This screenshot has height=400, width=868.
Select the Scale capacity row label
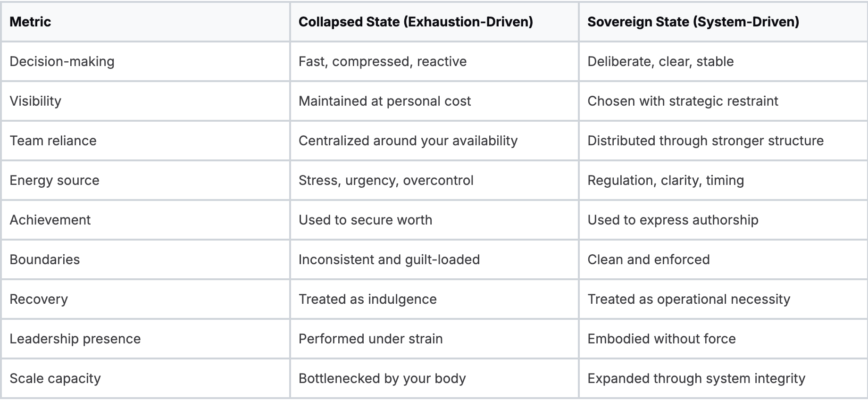55,378
